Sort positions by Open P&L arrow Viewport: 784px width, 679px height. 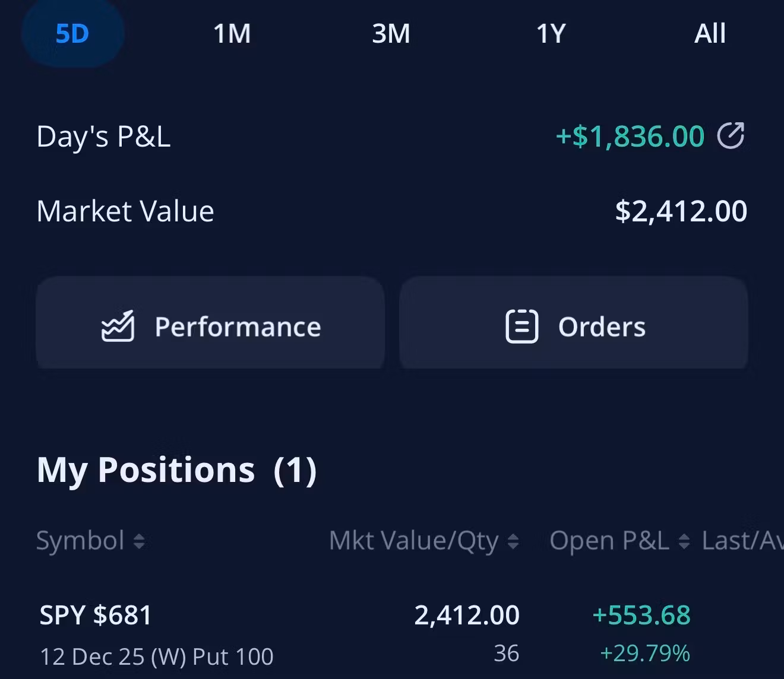pyautogui.click(x=684, y=541)
